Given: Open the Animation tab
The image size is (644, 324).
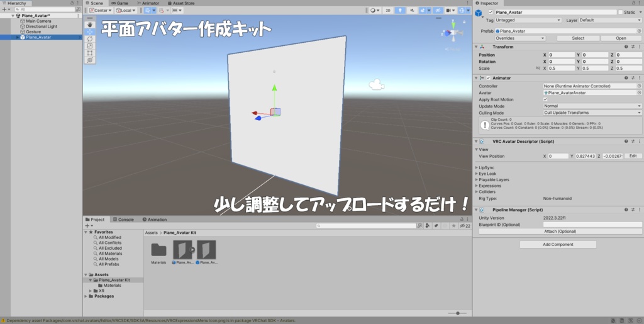Looking at the screenshot, I should tap(155, 220).
